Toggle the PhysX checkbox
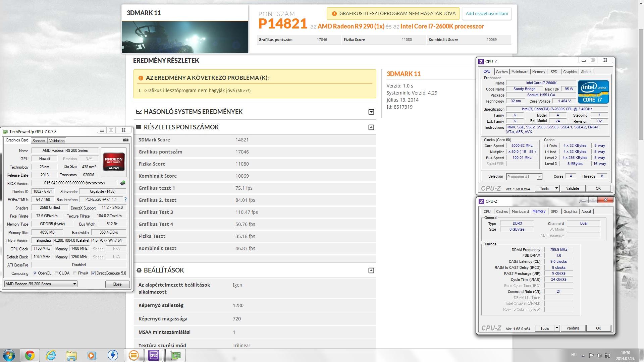The image size is (644, 362). pos(75,273)
